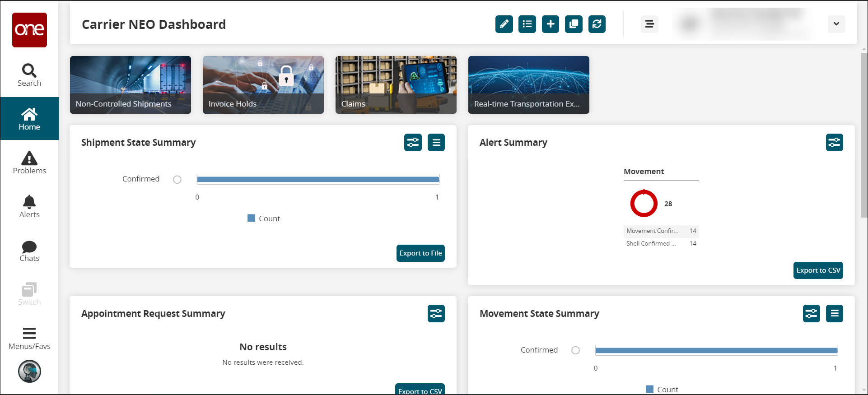
Task: Open Movement State Summary list menu
Action: (835, 314)
